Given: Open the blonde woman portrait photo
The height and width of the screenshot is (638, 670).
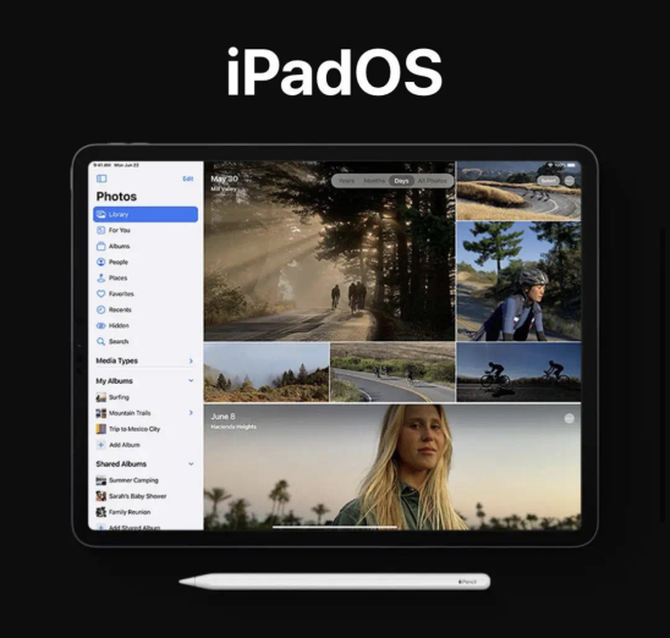Looking at the screenshot, I should coord(392,467).
